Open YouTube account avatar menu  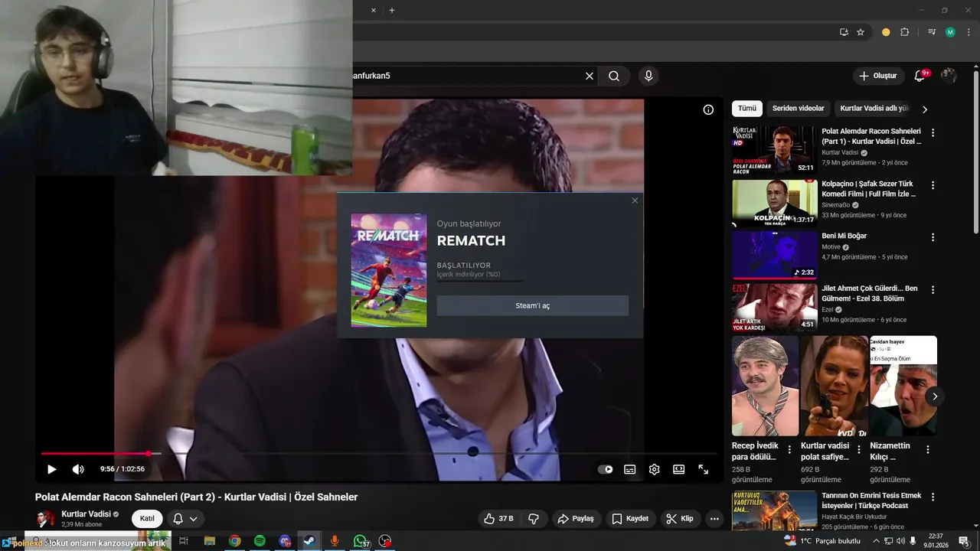coord(949,76)
